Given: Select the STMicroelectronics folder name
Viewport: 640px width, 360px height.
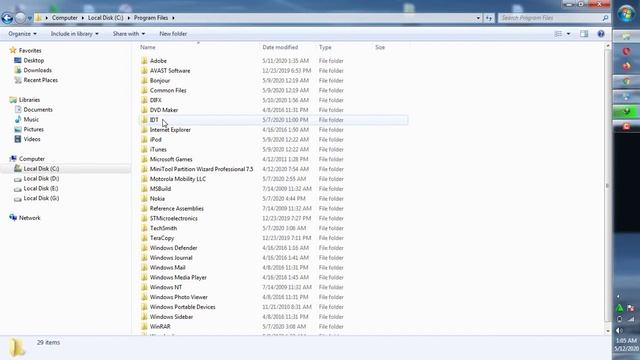Looking at the screenshot, I should coord(173,218).
